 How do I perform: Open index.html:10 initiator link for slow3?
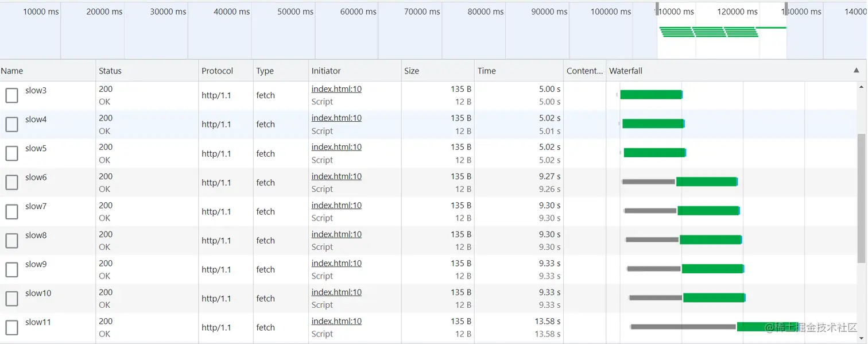tap(336, 89)
